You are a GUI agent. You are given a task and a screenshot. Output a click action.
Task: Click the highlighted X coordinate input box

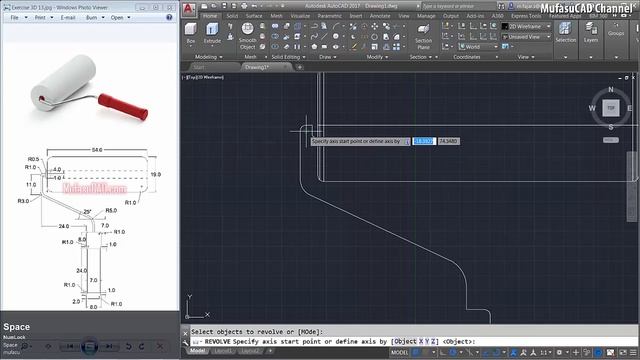click(x=424, y=141)
